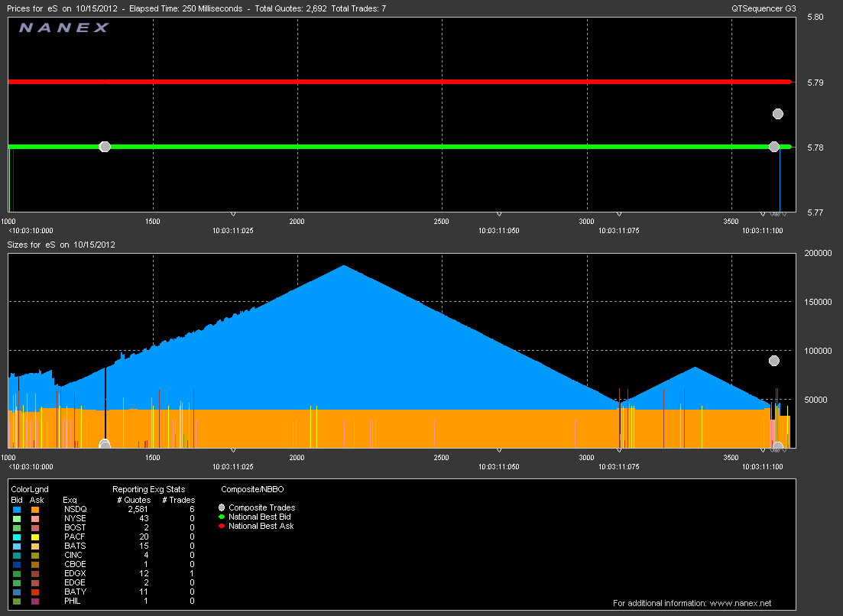Click the 'Elapsed Time: 250 Milliseconds' text
843x616 pixels.
click(x=186, y=8)
